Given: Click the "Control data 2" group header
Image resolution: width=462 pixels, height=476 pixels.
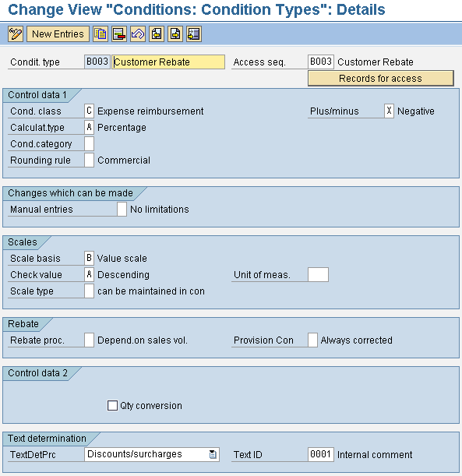Looking at the screenshot, I should [x=37, y=373].
